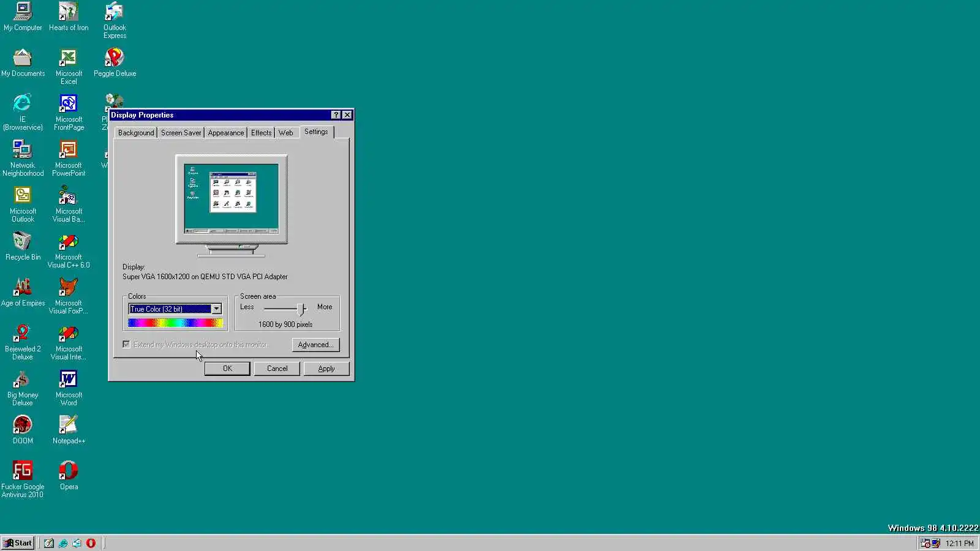Image resolution: width=980 pixels, height=551 pixels.
Task: Click the color spectrum preview bar
Action: pyautogui.click(x=175, y=323)
